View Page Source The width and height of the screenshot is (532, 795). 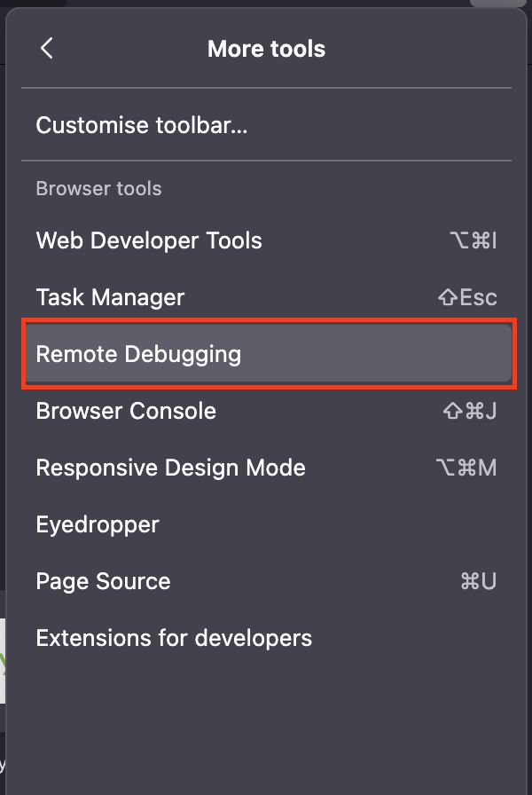click(103, 581)
